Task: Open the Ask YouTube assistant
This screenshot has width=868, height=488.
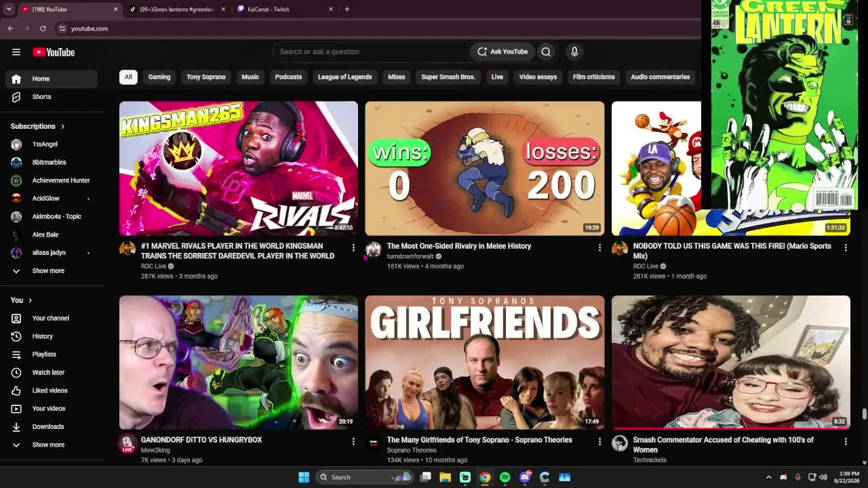Action: (502, 52)
